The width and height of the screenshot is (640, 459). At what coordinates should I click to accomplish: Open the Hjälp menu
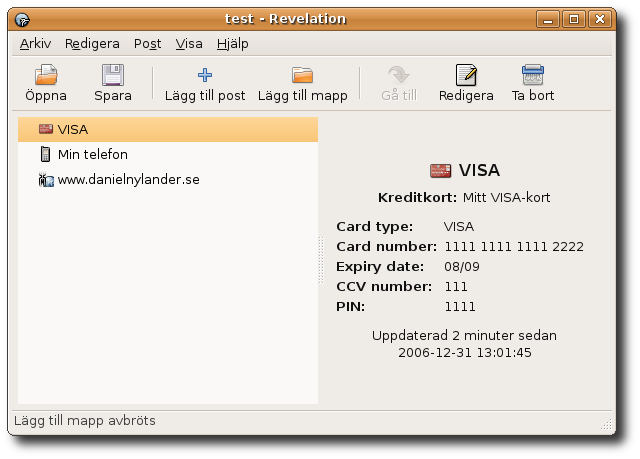[x=233, y=44]
